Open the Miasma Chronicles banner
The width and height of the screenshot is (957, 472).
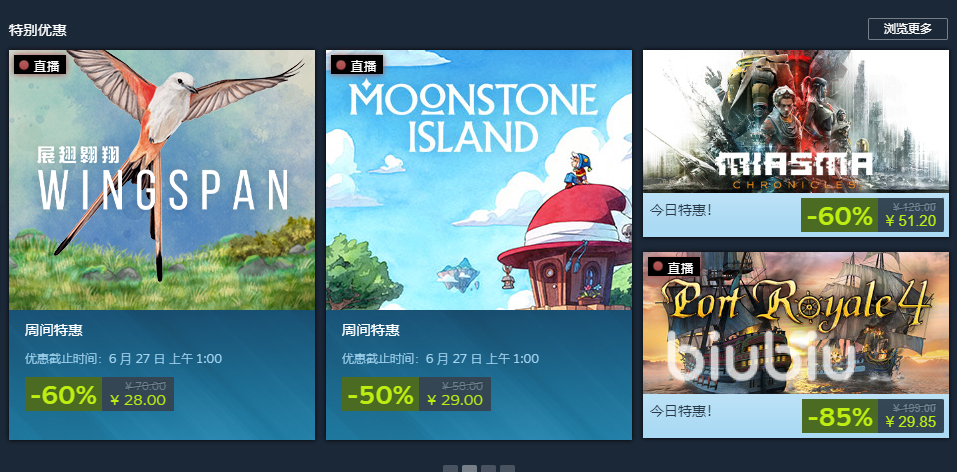click(x=795, y=121)
